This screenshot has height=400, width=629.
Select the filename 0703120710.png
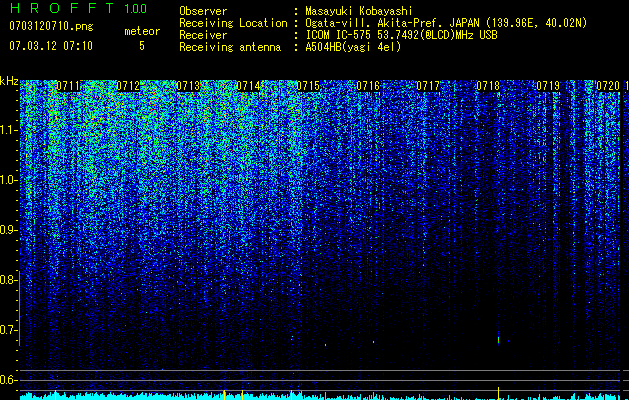(51, 26)
